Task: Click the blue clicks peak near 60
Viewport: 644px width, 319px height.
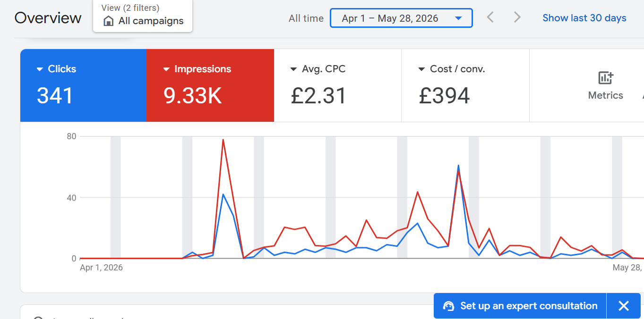Action: pos(458,166)
